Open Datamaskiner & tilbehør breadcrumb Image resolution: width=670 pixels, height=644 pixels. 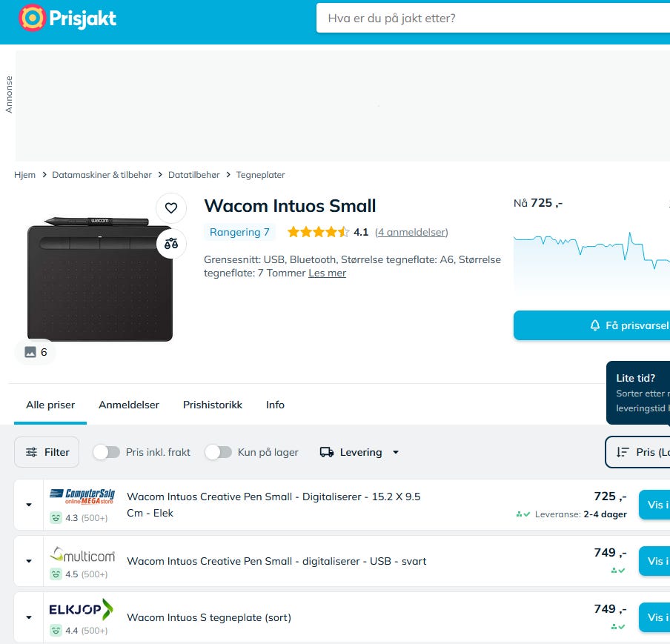pos(102,175)
